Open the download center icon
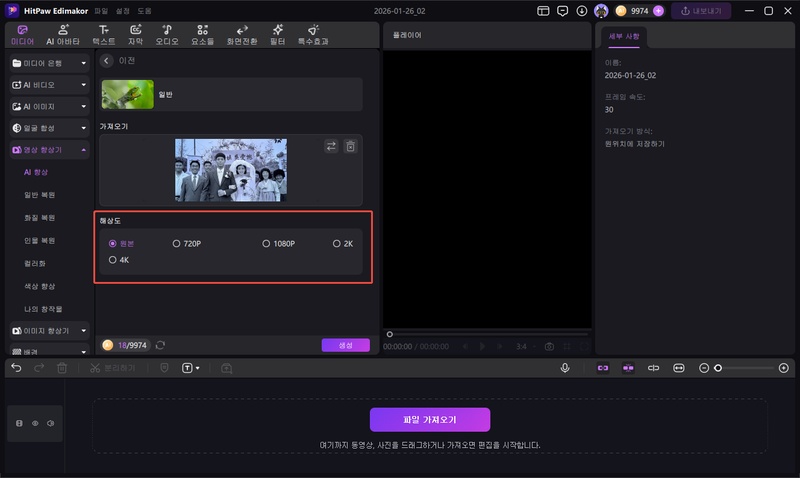 [x=582, y=11]
